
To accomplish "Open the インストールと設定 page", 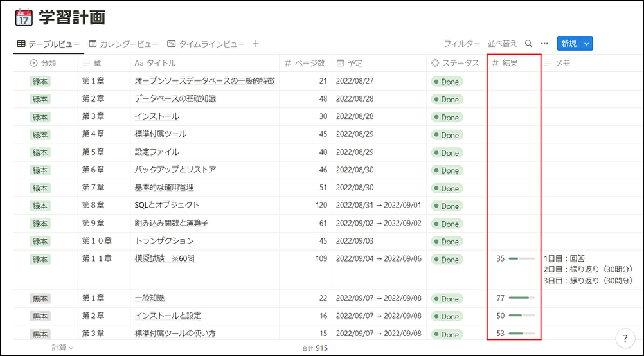I will pyautogui.click(x=168, y=316).
